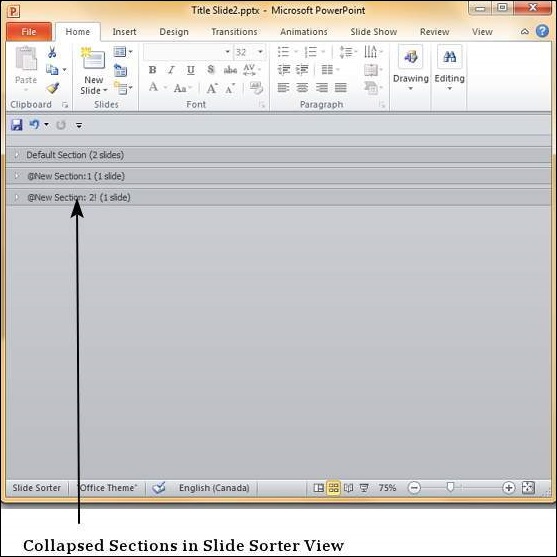Viewport: 557px width, 557px height.
Task: Click the Save icon in Quick Access
Action: tap(17, 125)
